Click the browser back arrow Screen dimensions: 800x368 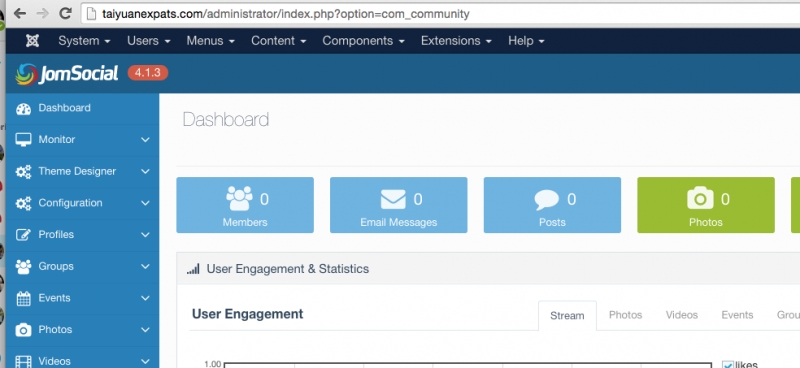(20, 14)
